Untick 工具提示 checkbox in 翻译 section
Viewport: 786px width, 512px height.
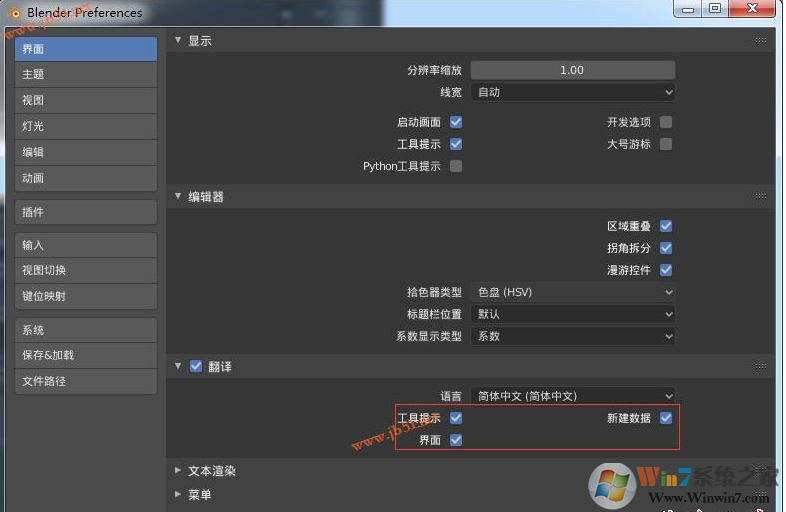click(456, 418)
